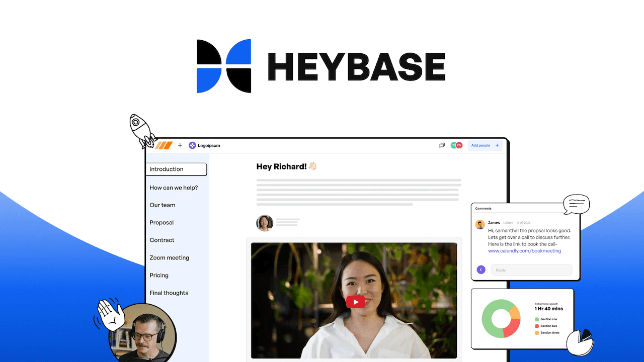This screenshot has width=644, height=362.
Task: Click the 1 Hr 40 mins value
Action: [x=549, y=309]
